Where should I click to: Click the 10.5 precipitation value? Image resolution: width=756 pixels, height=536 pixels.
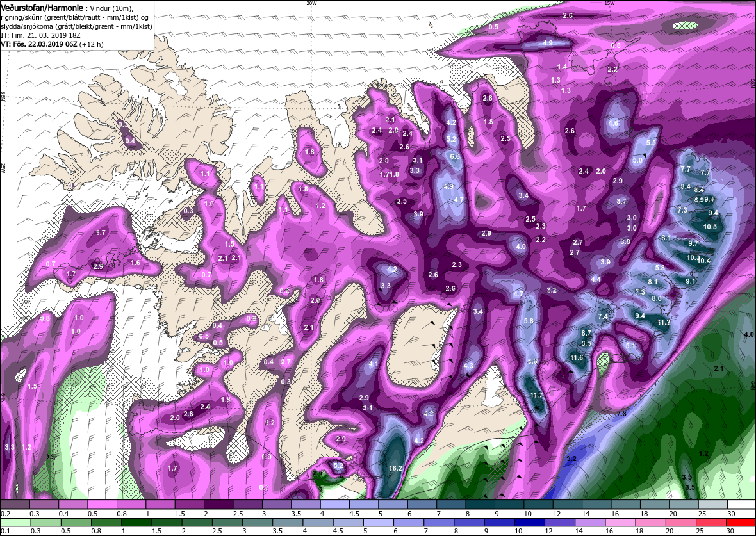[x=710, y=227]
